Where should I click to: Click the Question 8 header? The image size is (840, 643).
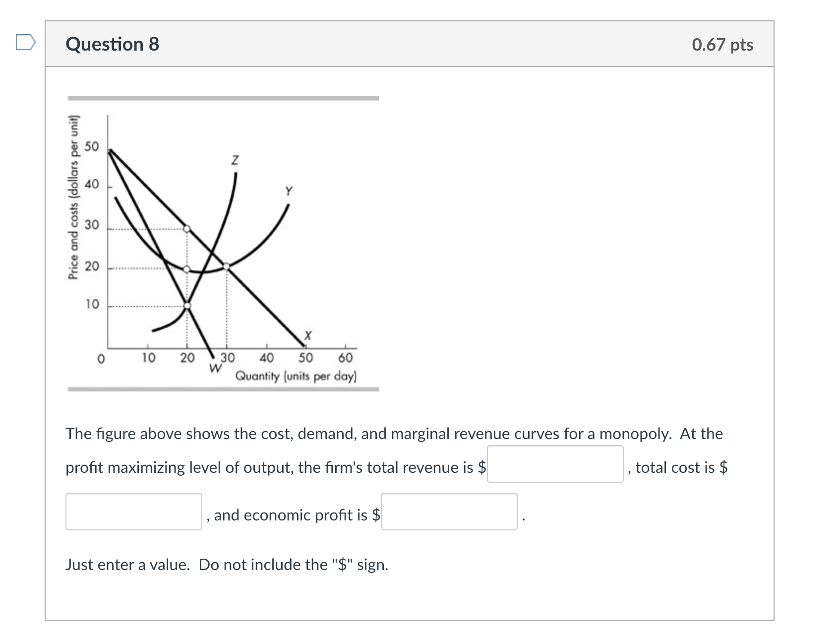(x=113, y=44)
